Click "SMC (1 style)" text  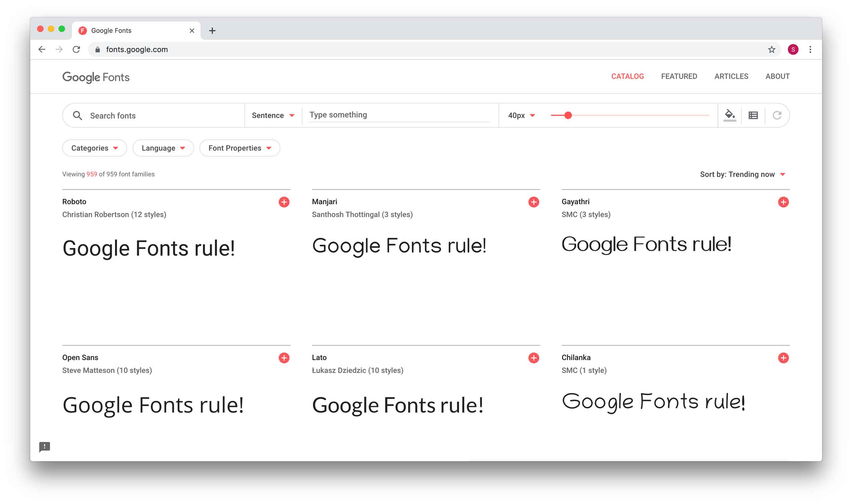584,370
